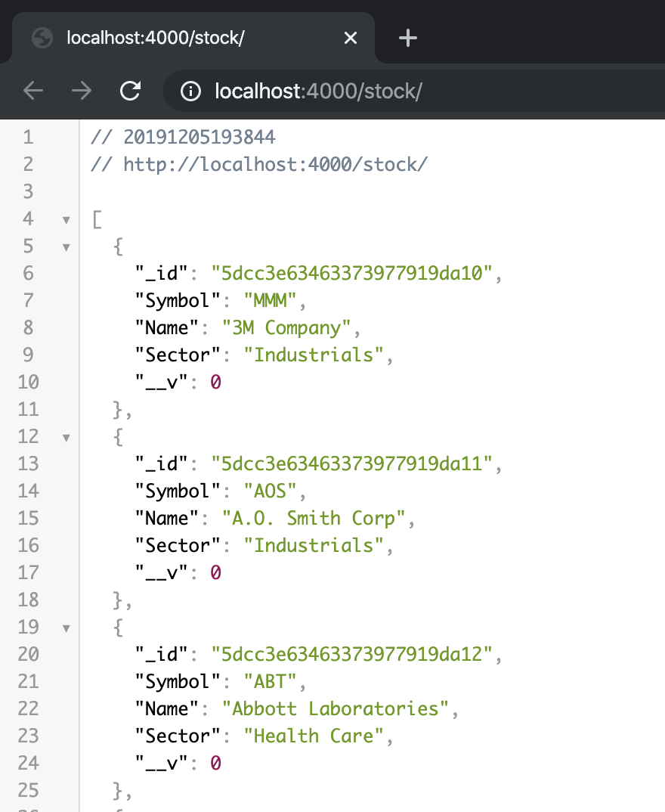Click the comment link http://localhost:4000/stock/

tap(275, 164)
